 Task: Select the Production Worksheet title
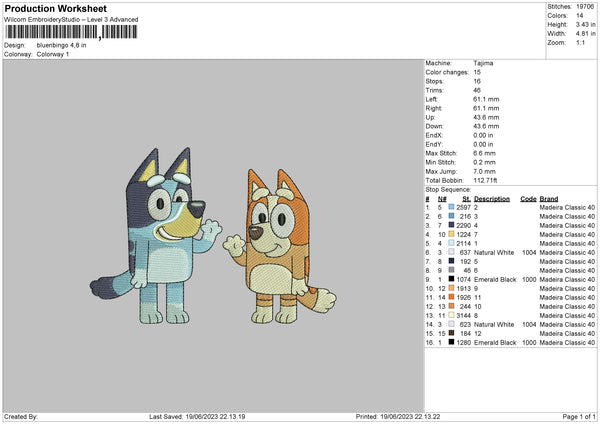pos(55,8)
